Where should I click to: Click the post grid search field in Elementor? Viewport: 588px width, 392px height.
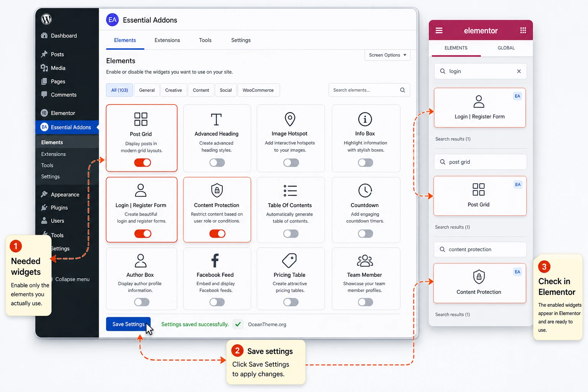pos(480,162)
